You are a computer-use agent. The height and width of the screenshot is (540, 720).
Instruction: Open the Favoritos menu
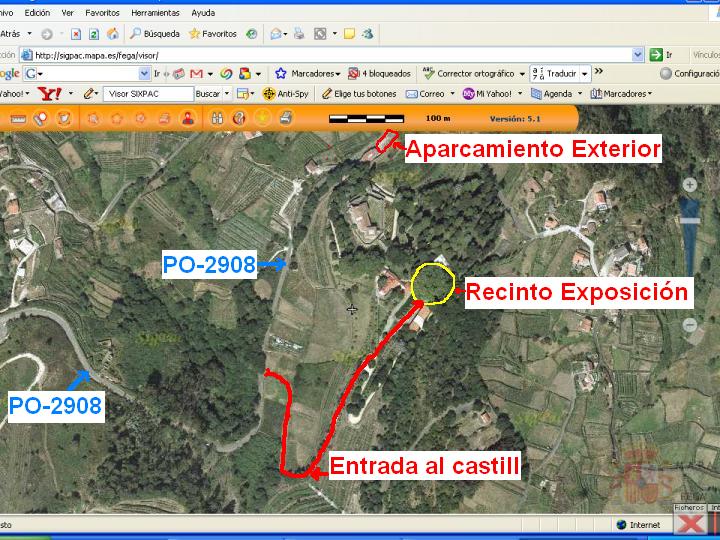pyautogui.click(x=102, y=13)
